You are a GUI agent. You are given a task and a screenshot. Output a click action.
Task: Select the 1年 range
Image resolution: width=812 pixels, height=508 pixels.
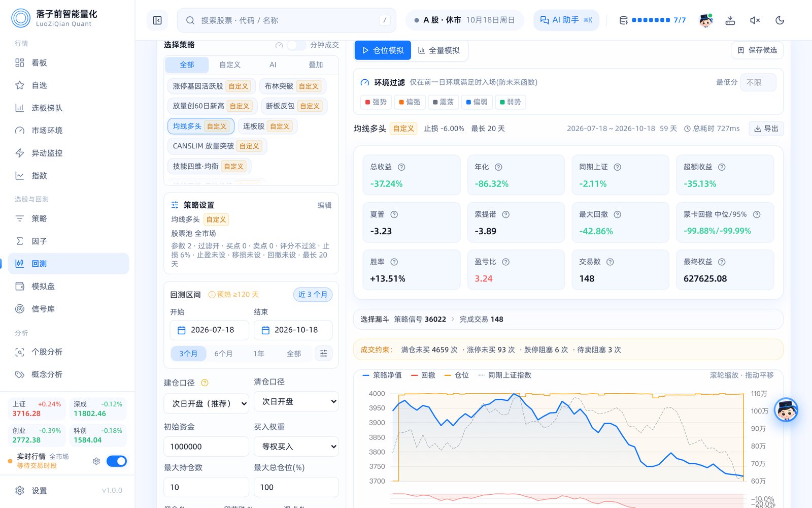(259, 354)
